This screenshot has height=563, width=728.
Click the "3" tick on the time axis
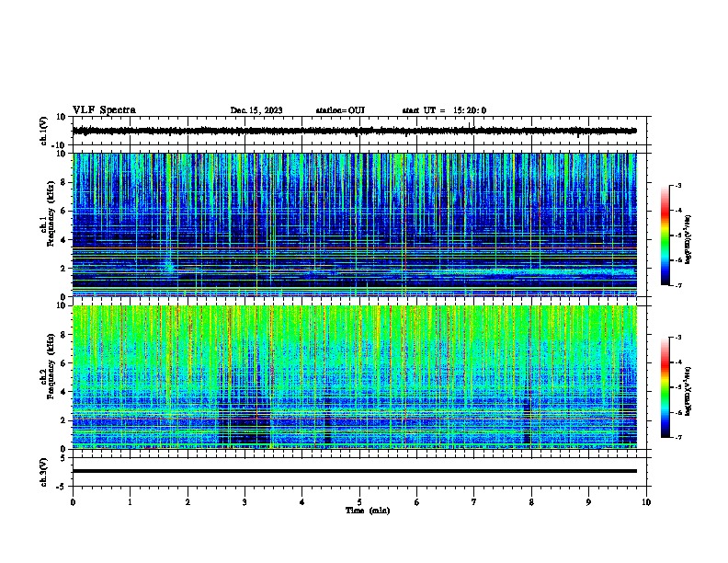245,502
